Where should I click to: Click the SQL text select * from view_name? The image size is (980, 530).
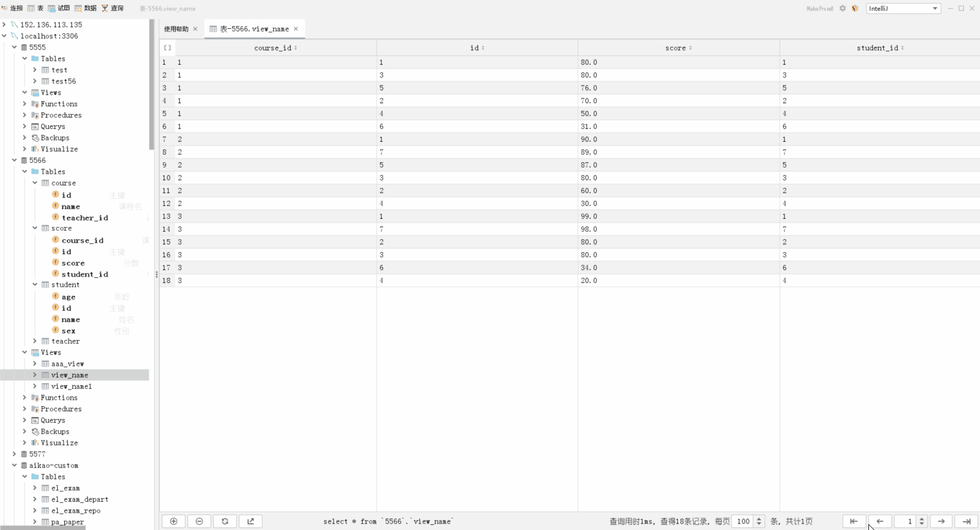(x=388, y=522)
